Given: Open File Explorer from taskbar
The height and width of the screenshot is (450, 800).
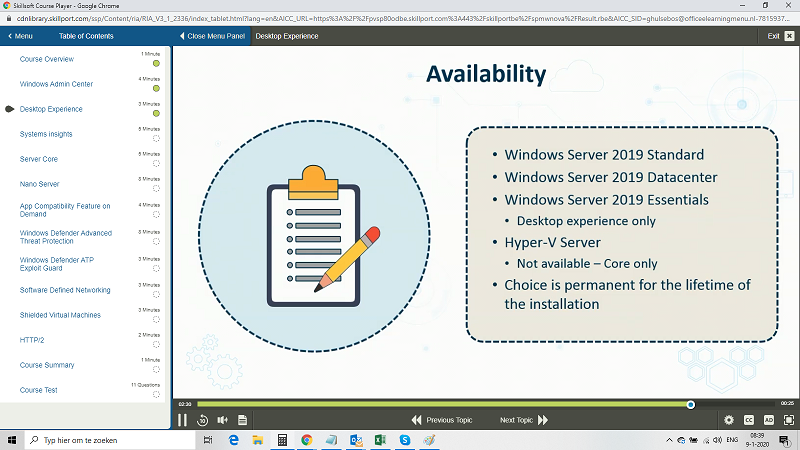Looking at the screenshot, I should click(x=258, y=440).
